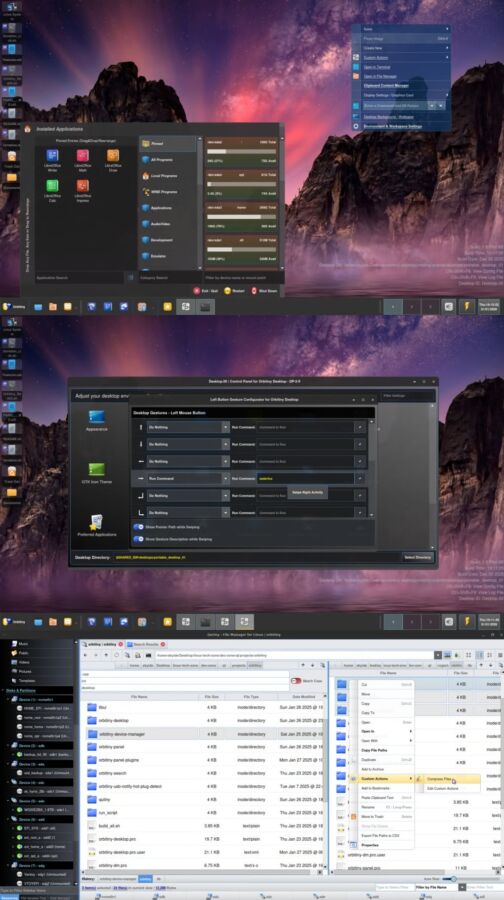The width and height of the screenshot is (504, 900).
Task: Click the Select Directory button
Action: tap(417, 557)
